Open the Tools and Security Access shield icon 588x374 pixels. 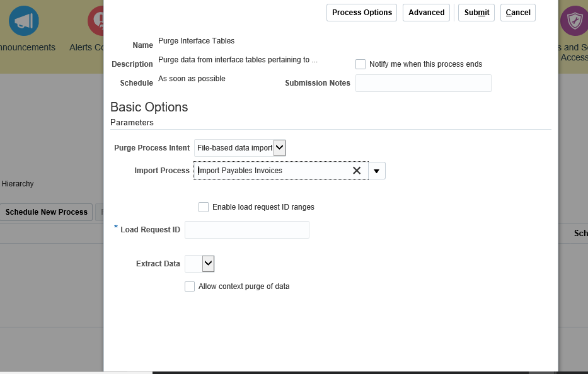tap(574, 20)
